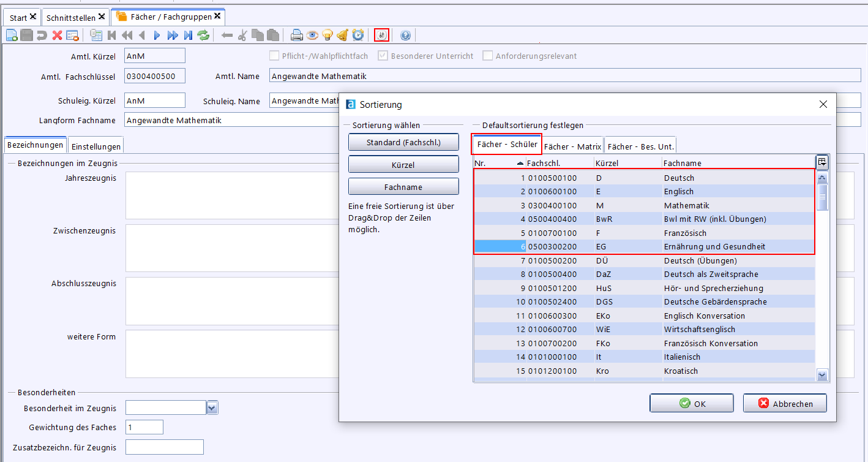Image resolution: width=868 pixels, height=462 pixels.
Task: Click the green refresh icon
Action: [x=203, y=35]
